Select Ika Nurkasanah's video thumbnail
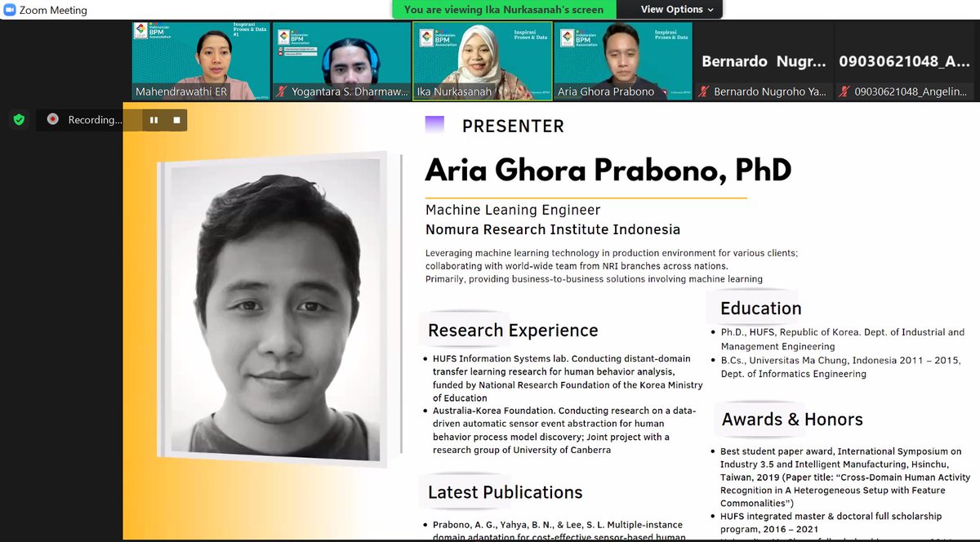 tap(482, 61)
